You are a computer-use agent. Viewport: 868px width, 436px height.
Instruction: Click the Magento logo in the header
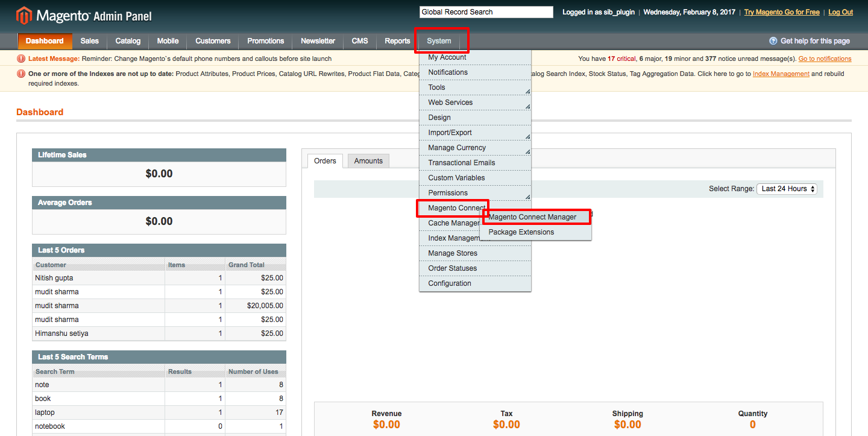click(x=84, y=15)
